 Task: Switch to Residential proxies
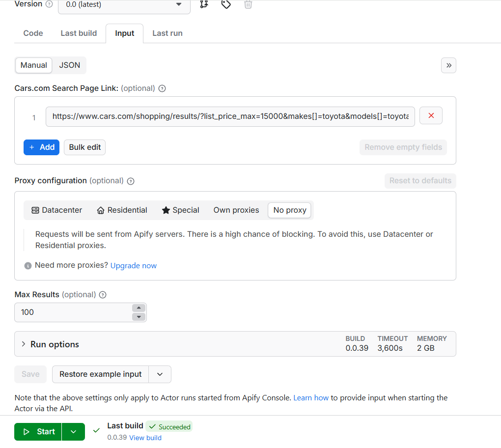click(x=121, y=210)
